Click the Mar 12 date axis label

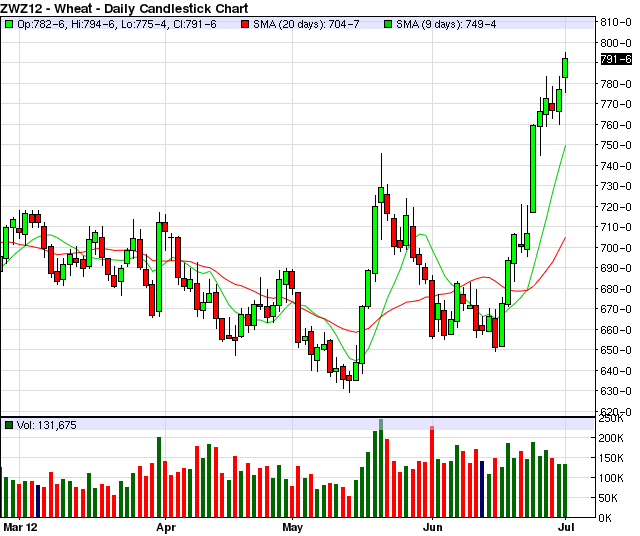[x=20, y=527]
